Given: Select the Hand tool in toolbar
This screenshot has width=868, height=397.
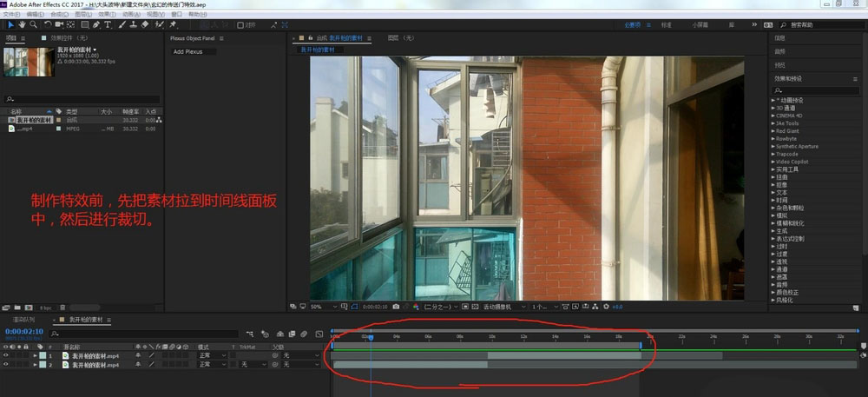Looking at the screenshot, I should (23, 25).
